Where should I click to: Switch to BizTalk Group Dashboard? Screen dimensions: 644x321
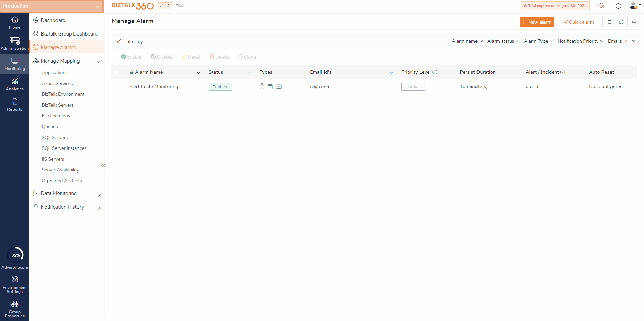pos(69,33)
